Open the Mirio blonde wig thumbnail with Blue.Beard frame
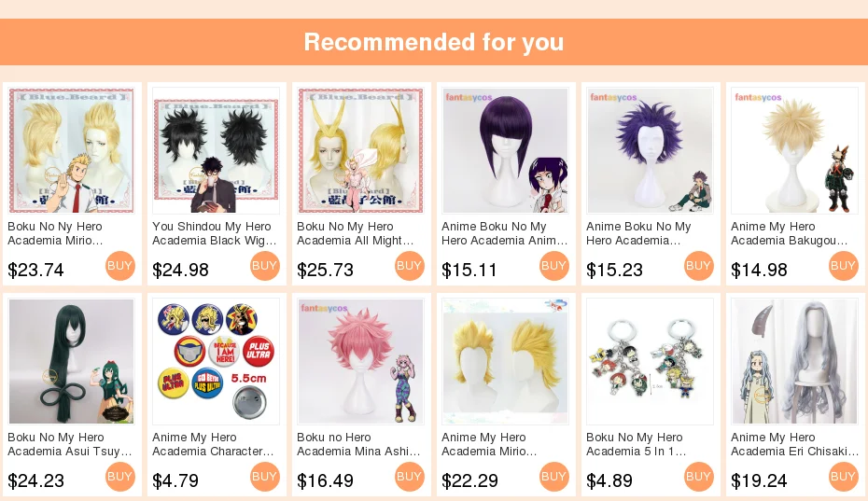 tap(72, 150)
